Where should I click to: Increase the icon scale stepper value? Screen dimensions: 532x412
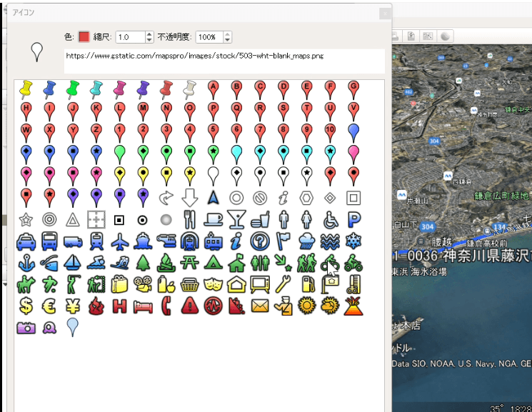pos(149,34)
